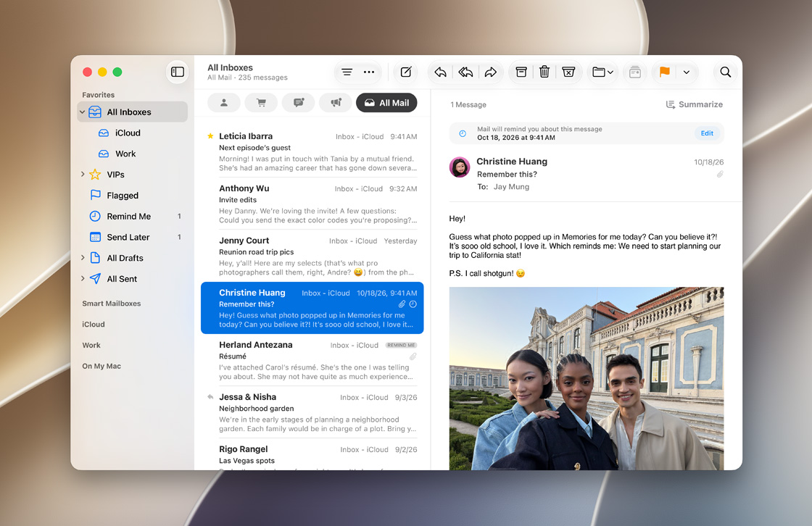
Task: Open Herland Antezana's Résumé message
Action: (x=312, y=360)
